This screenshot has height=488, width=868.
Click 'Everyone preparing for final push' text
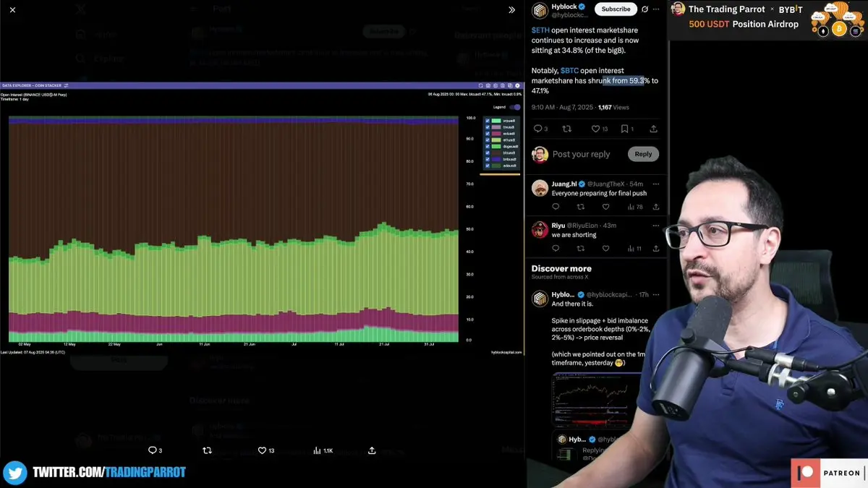(x=599, y=193)
